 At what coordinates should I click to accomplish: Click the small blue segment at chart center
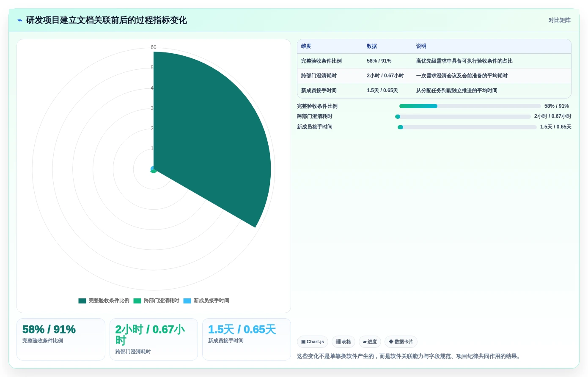point(152,168)
